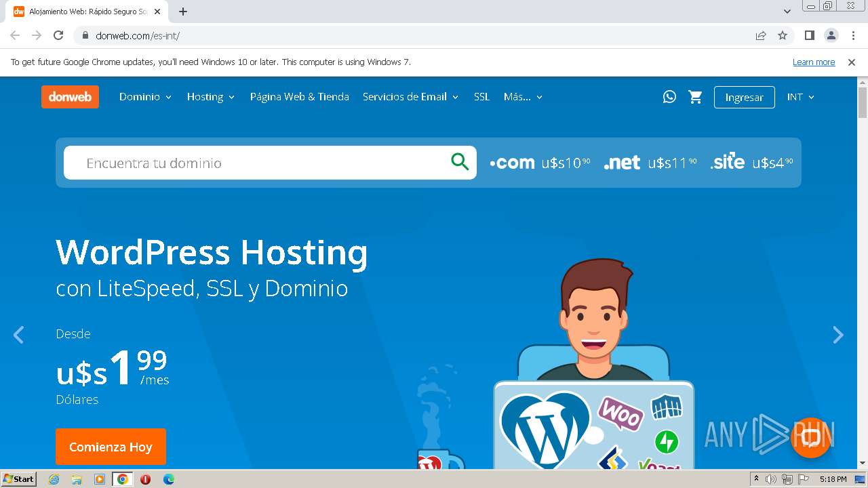
Task: Open the INT region selector
Action: [800, 97]
